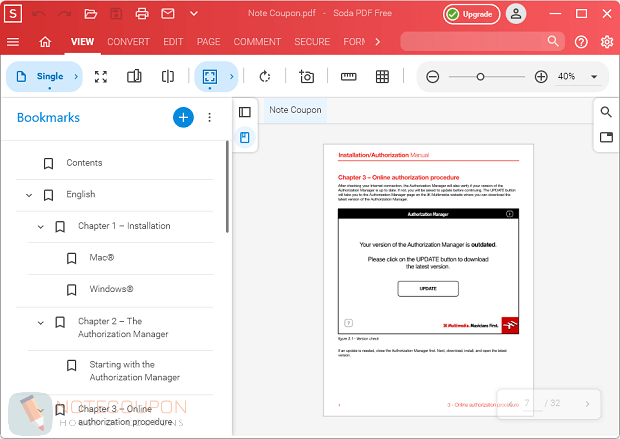Image resolution: width=620 pixels, height=439 pixels.
Task: Switch to the EDIT tab
Action: 173,42
